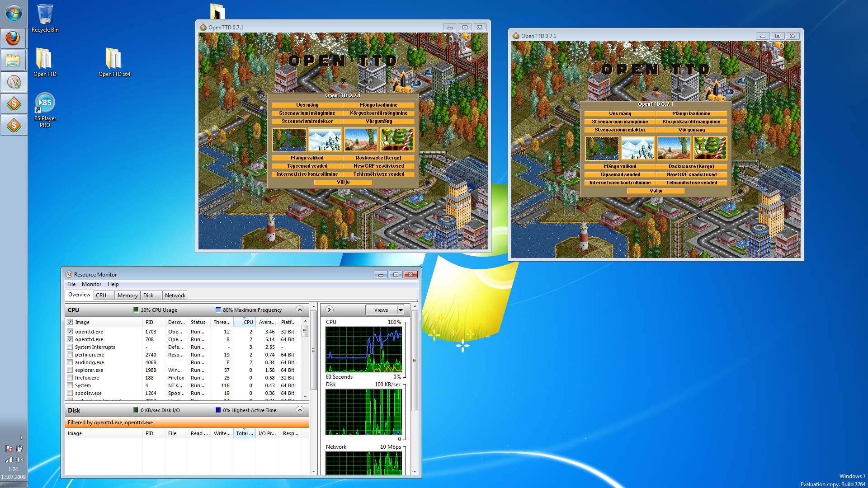Click the left OpenTTD window title icon

coord(203,27)
